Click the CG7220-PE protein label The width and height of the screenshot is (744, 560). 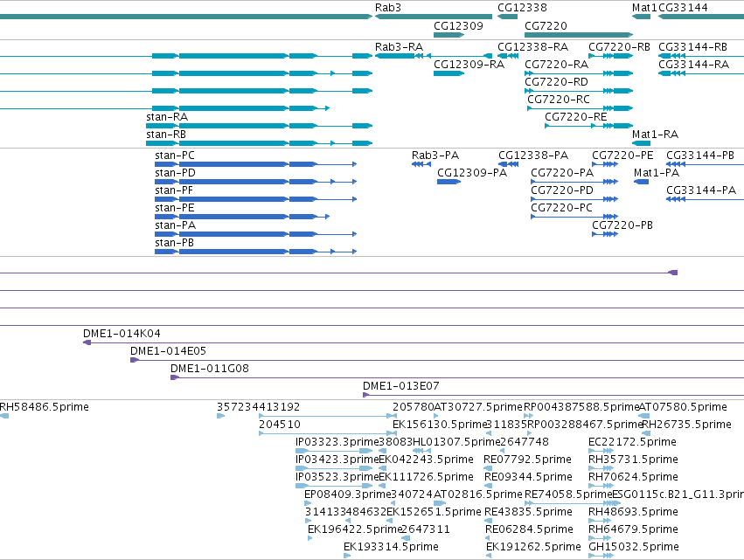click(x=622, y=156)
